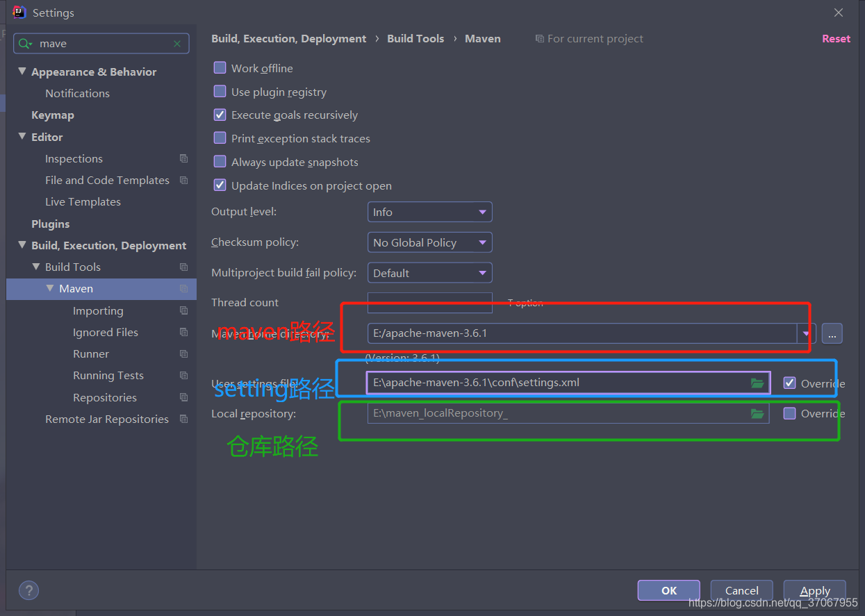The image size is (865, 616).
Task: Click the project-level icon beside File and Code Templates
Action: coord(183,180)
